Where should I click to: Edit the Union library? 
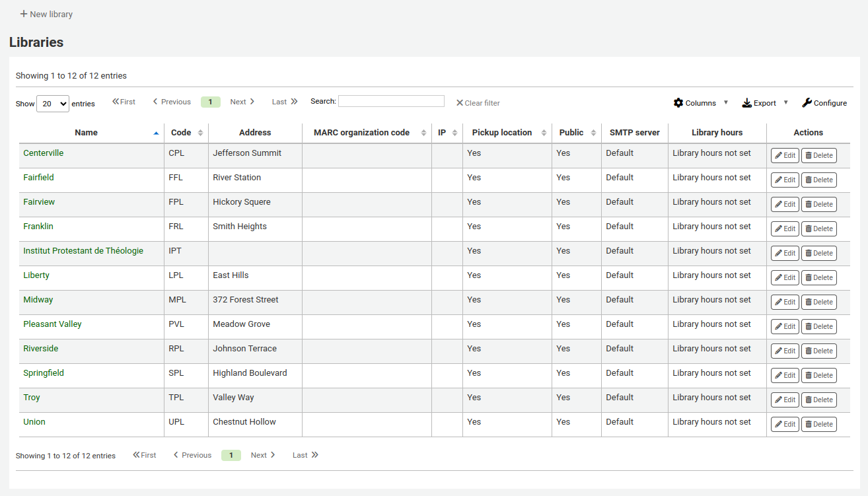(785, 425)
